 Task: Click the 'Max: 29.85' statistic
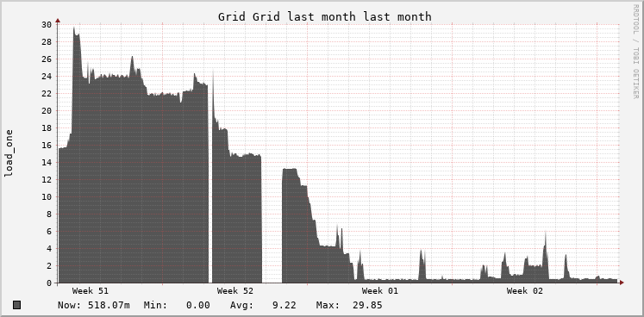[x=349, y=305]
